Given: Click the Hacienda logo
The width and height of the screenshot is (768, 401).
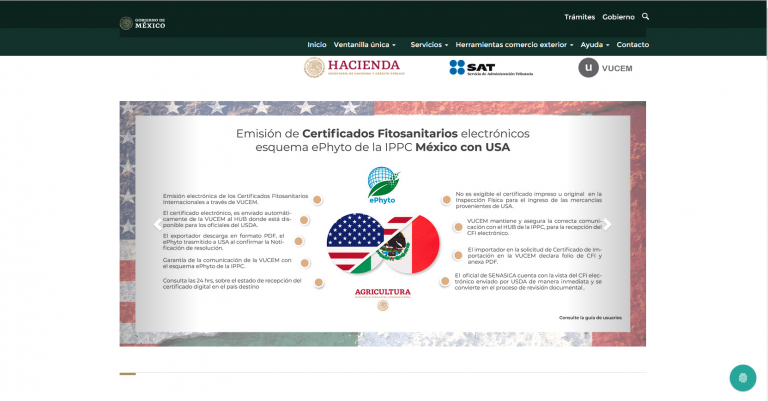Looking at the screenshot, I should coord(354,68).
